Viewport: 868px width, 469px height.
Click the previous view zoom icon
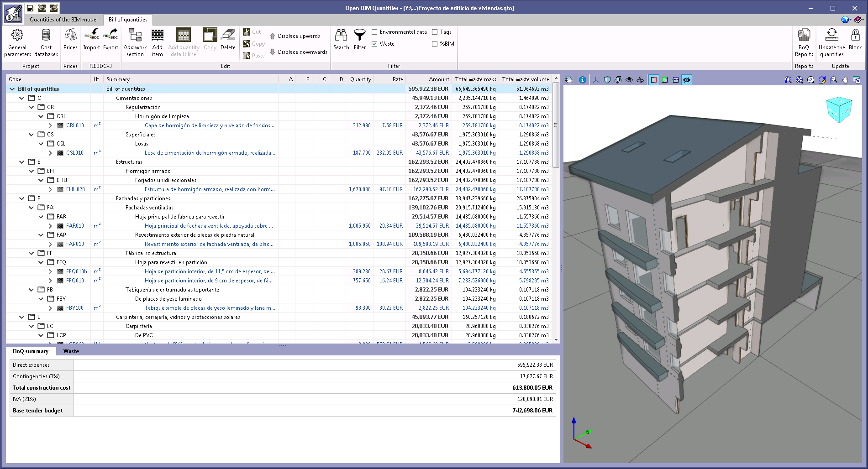[788, 80]
